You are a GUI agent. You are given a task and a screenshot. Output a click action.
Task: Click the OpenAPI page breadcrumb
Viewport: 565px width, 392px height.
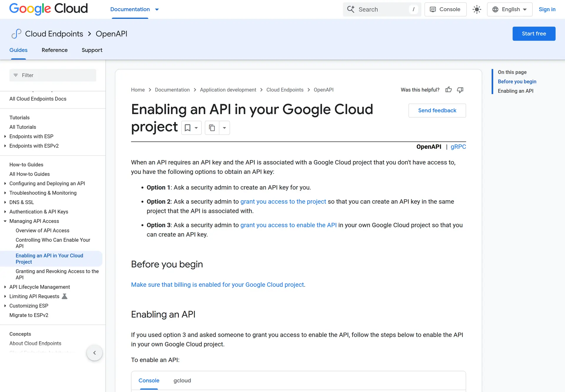click(x=323, y=90)
